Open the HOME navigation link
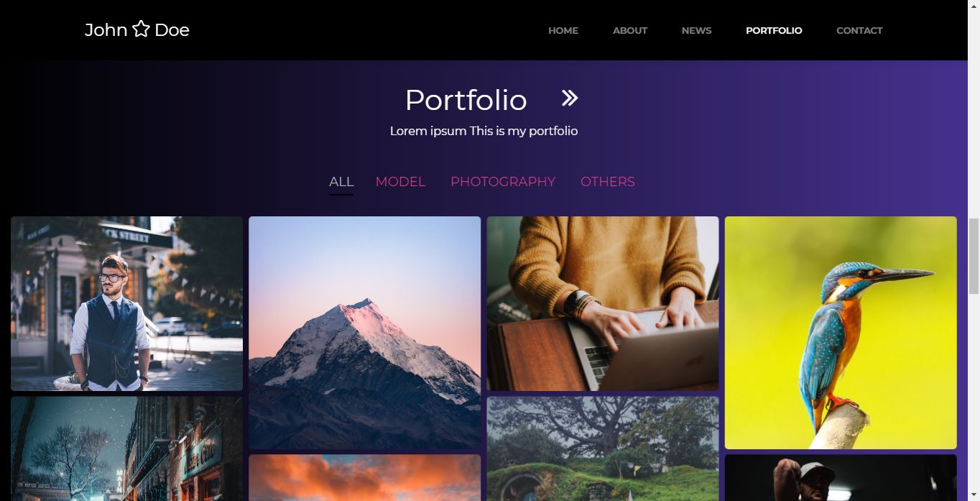The image size is (980, 501). click(563, 30)
